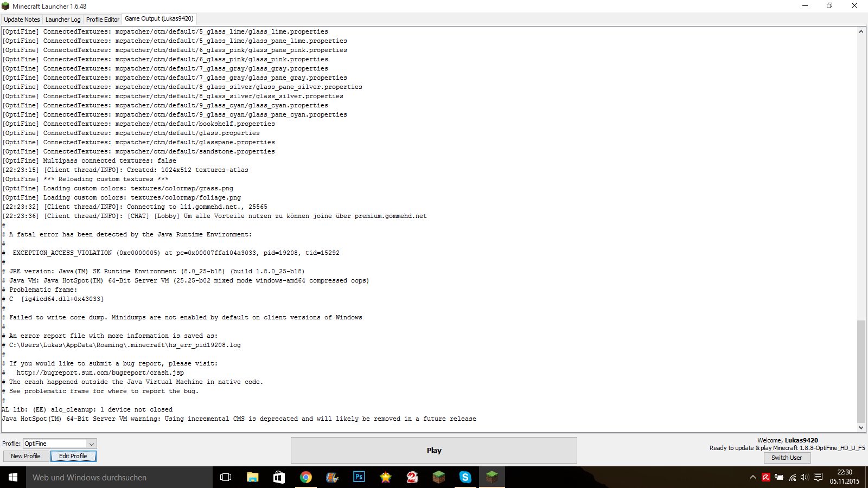Click the scroll down arrow of game output
This screenshot has height=488, width=868.
pos(861,427)
